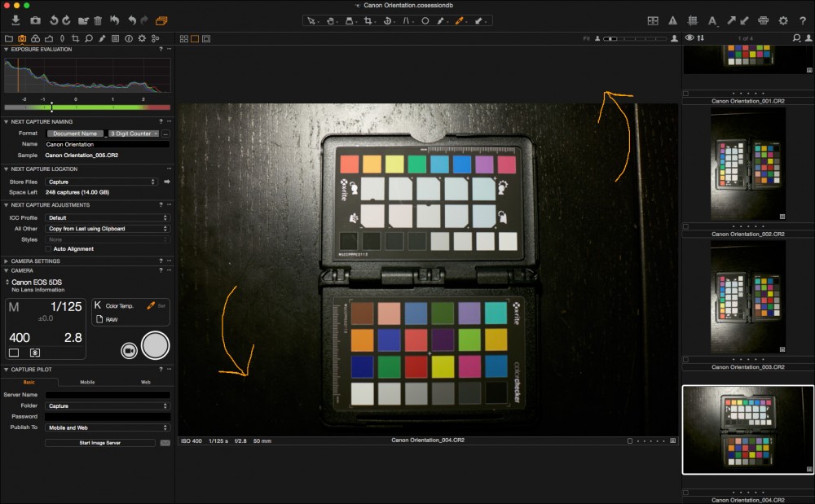The width and height of the screenshot is (815, 504).
Task: Show exposure warning triangle icon
Action: 672,20
